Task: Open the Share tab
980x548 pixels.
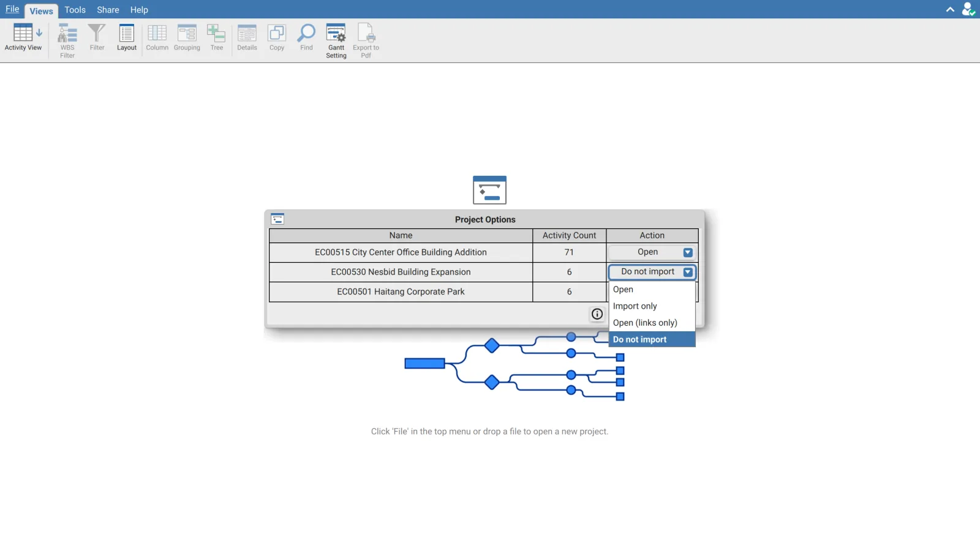Action: [108, 10]
